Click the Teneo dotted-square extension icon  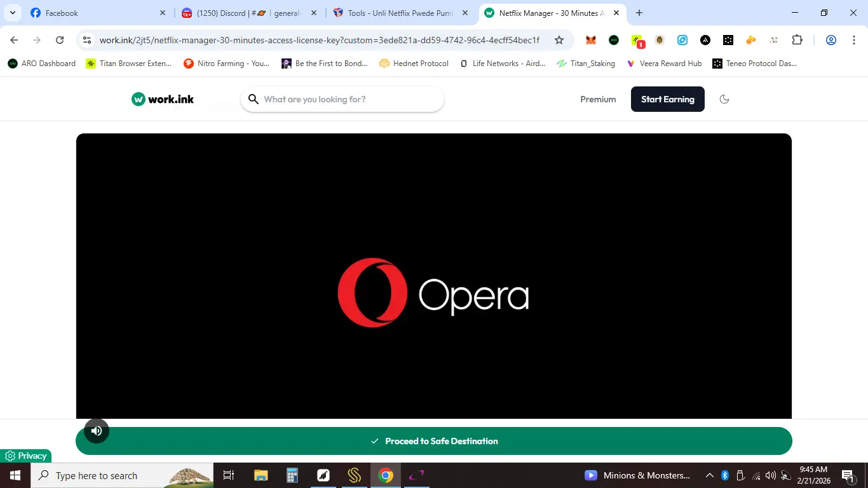(728, 40)
